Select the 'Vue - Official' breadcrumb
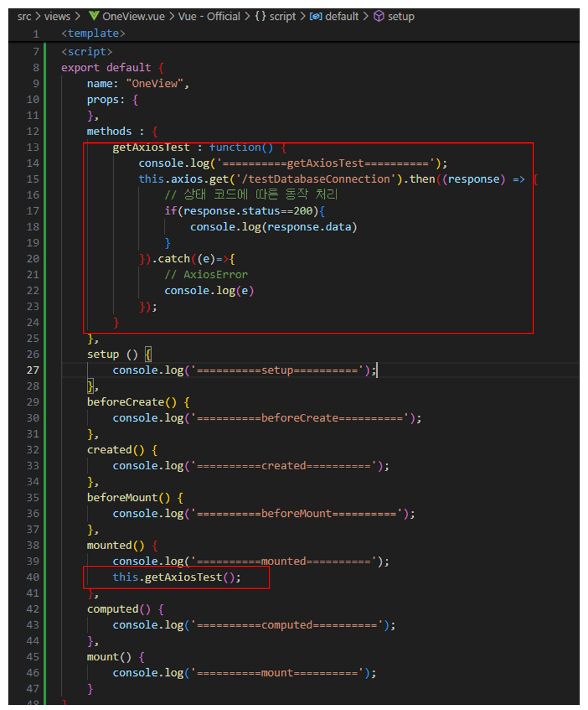The image size is (588, 710). (x=209, y=17)
